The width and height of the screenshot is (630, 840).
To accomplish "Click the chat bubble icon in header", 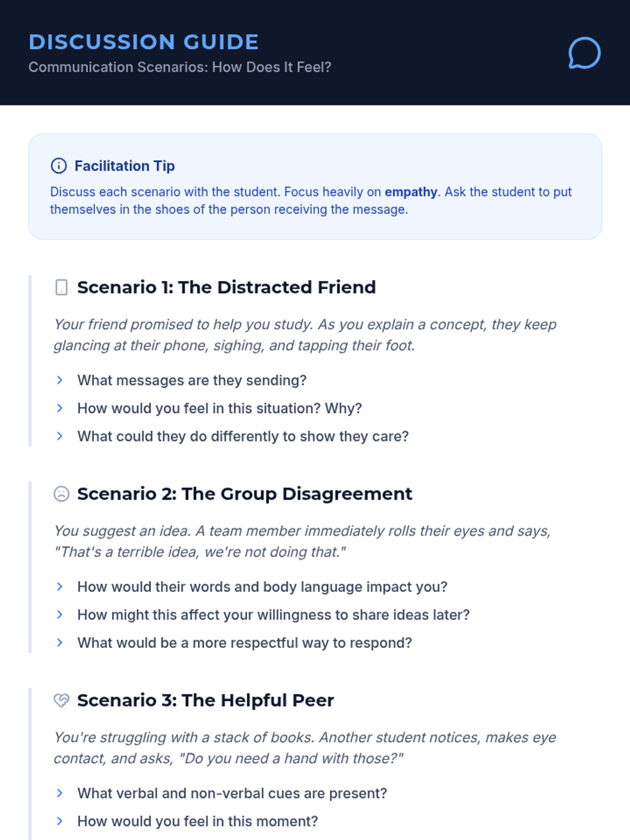I will 584,53.
